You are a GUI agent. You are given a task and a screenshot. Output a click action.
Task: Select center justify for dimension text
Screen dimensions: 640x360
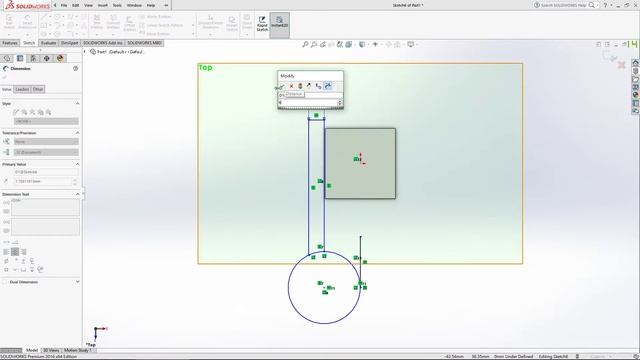pyautogui.click(x=15, y=252)
